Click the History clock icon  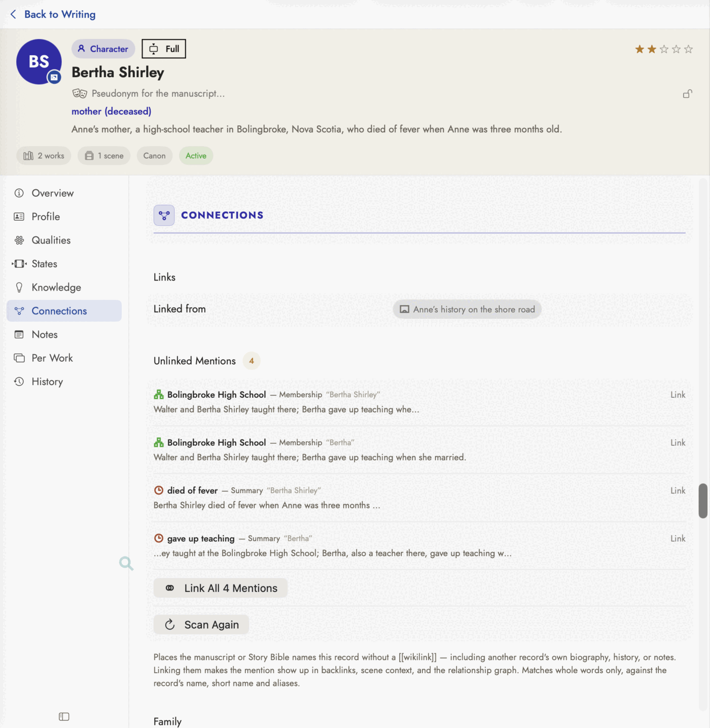point(19,382)
